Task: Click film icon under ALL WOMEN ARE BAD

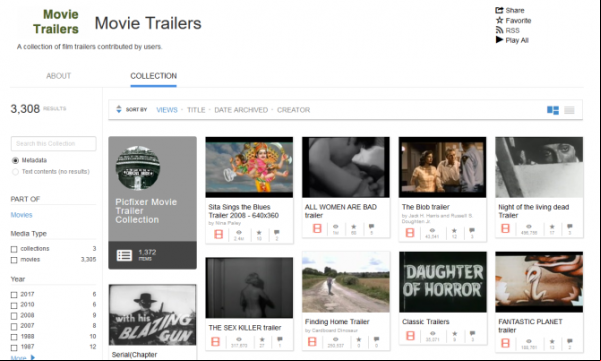Action: 317,229
